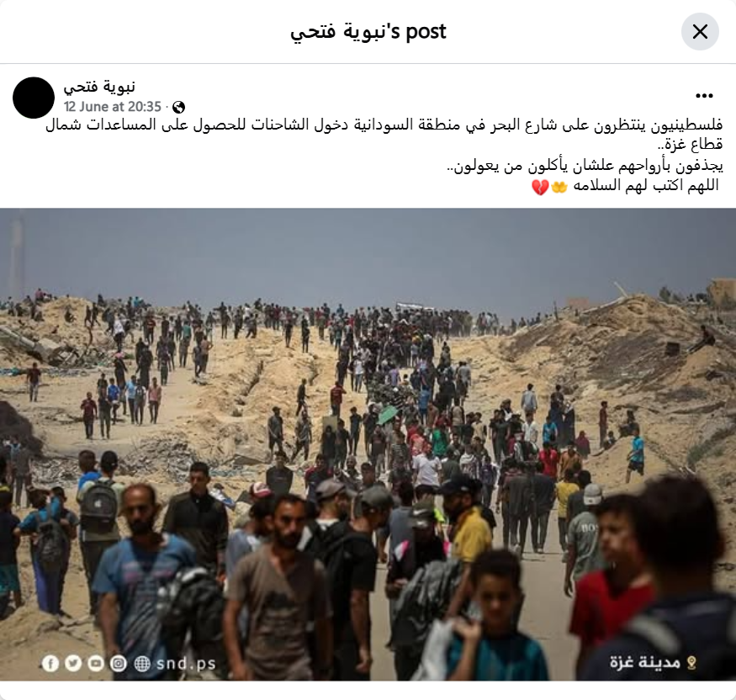Click the Instagram icon in the watermark
The width and height of the screenshot is (736, 700).
tap(119, 663)
